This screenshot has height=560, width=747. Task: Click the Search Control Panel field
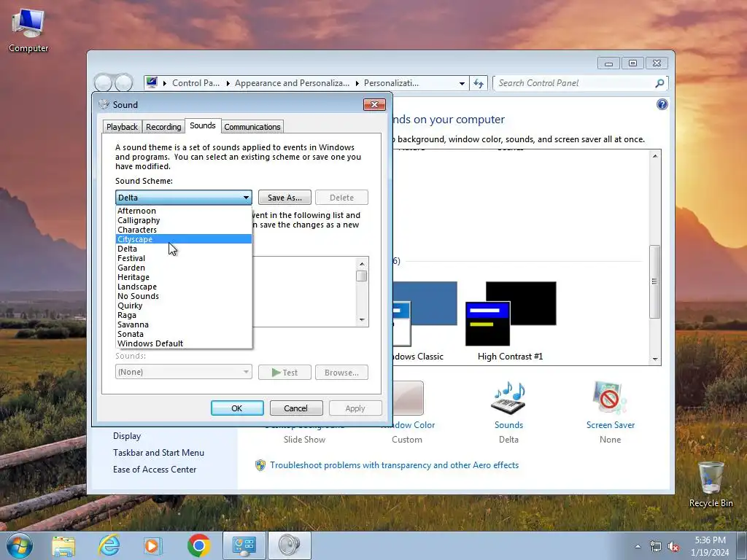575,83
